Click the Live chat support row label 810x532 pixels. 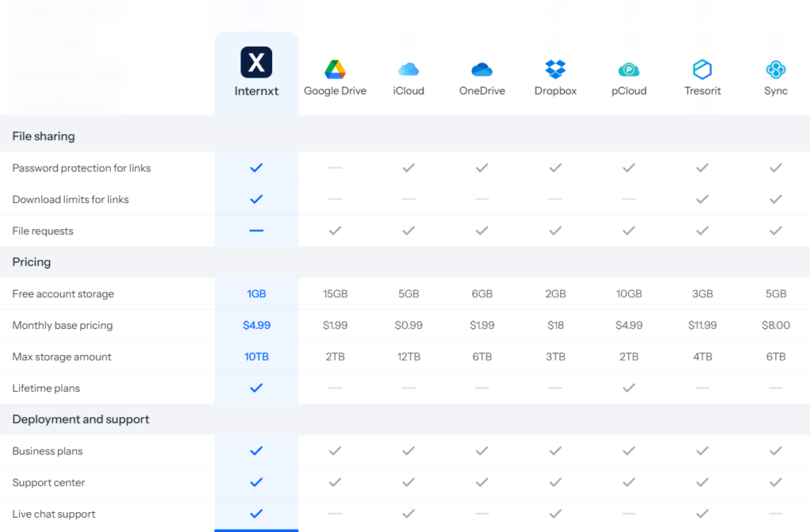click(x=54, y=514)
